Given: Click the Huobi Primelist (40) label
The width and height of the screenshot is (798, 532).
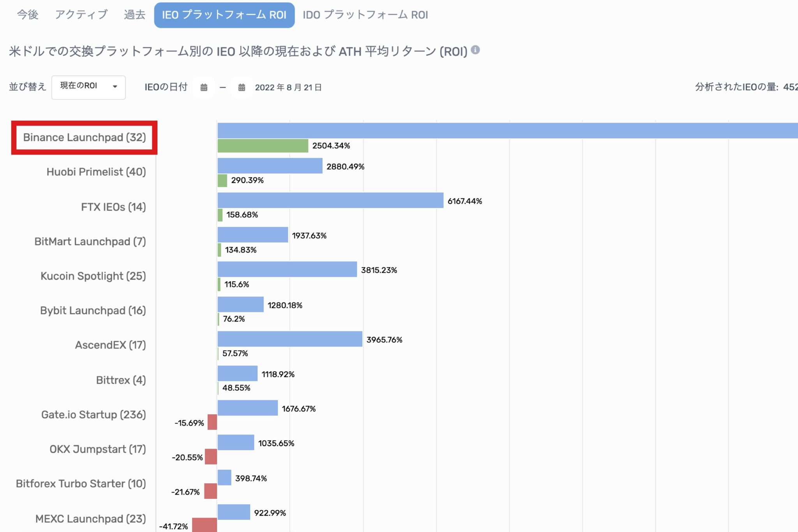Looking at the screenshot, I should coord(96,172).
